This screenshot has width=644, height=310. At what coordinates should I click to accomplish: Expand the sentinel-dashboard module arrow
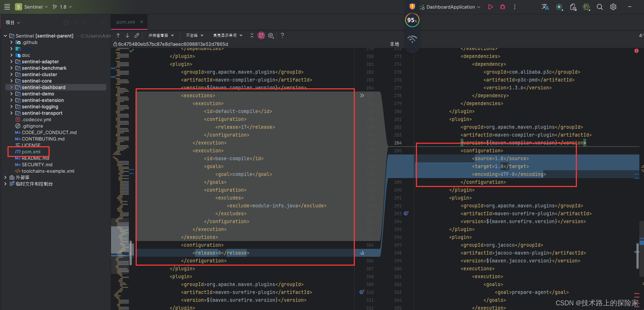(x=11, y=87)
